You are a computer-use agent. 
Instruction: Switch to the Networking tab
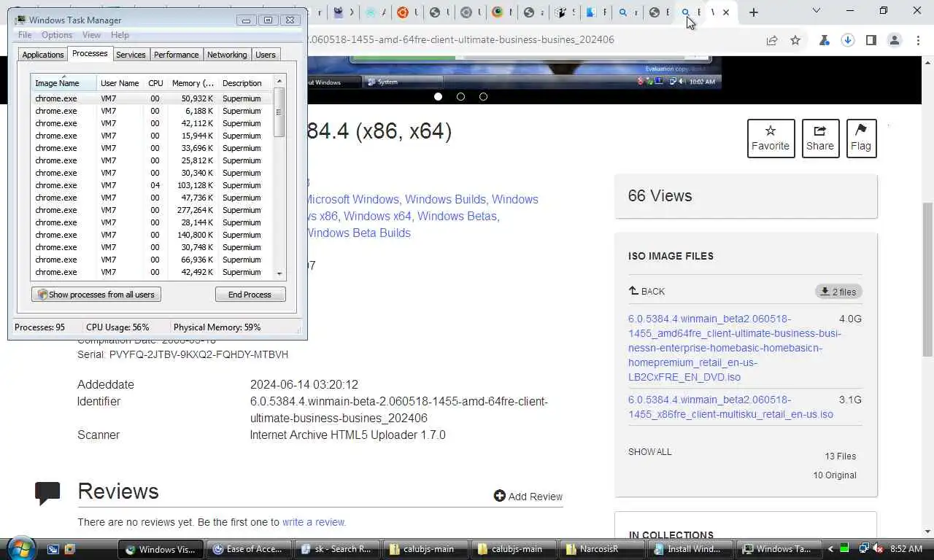227,55
